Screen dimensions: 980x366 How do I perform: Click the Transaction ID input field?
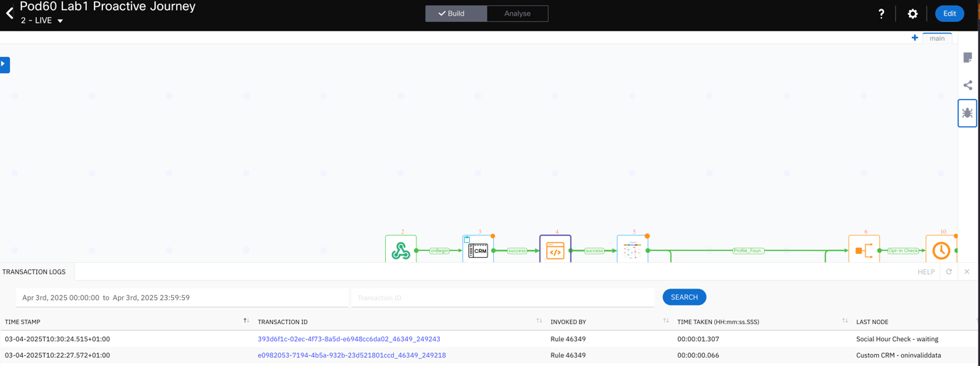click(502, 298)
